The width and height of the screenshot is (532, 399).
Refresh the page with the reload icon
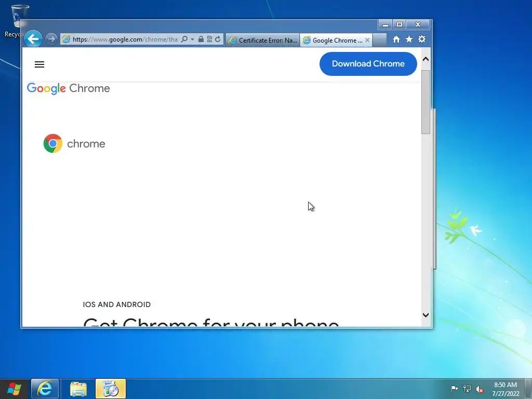click(218, 39)
